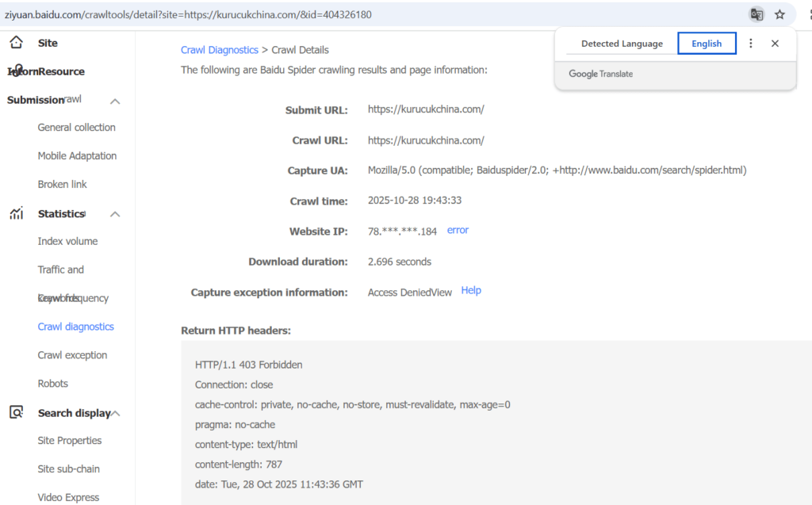Click the Help link for capture exception
Viewport: 812px width, 505px height.
(471, 290)
